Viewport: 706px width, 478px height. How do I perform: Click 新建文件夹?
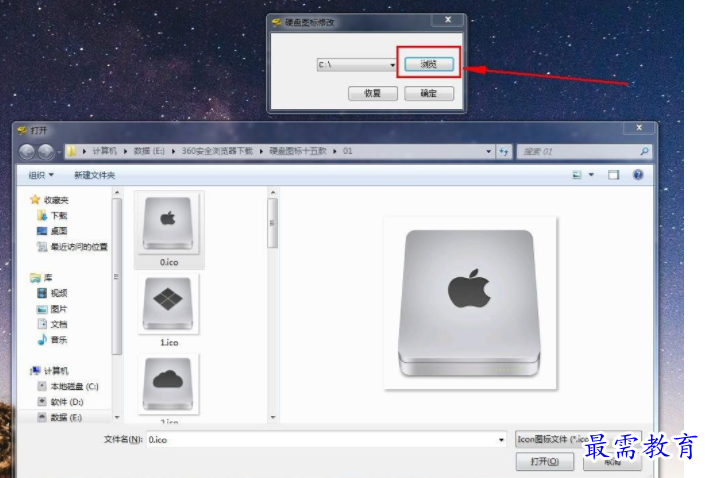pyautogui.click(x=95, y=175)
